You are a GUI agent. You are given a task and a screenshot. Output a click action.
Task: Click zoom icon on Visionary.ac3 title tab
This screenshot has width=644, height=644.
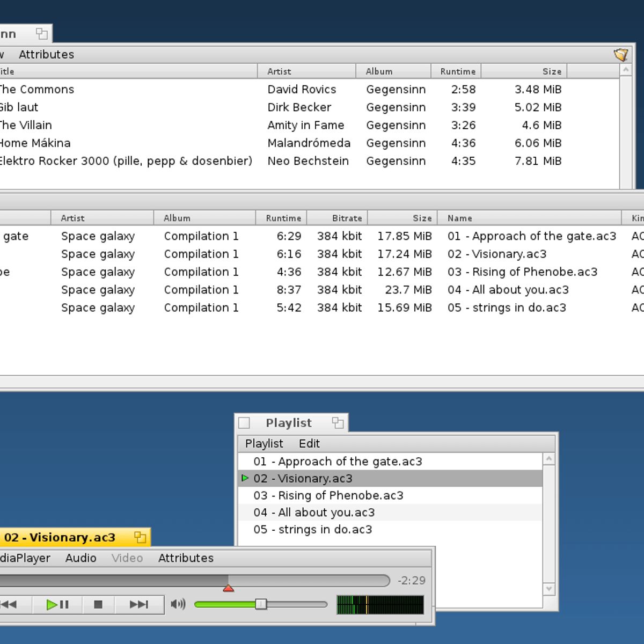click(140, 537)
